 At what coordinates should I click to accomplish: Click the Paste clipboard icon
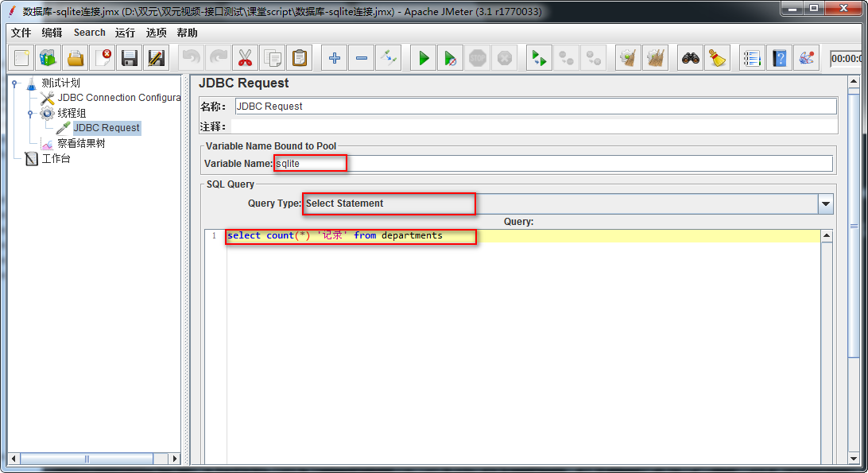point(300,58)
